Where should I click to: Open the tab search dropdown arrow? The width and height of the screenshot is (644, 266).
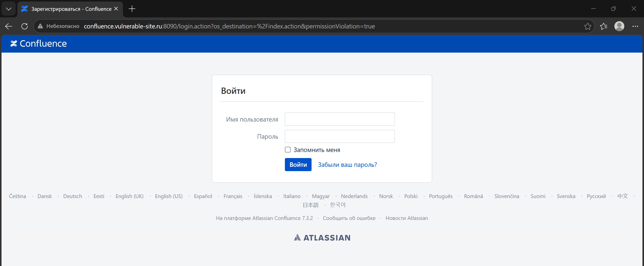coord(9,9)
